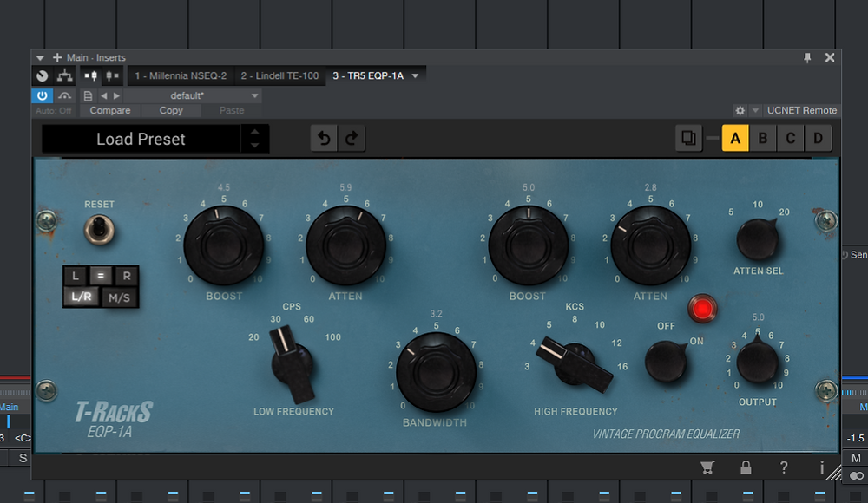Click the OUTPUT knob
The width and height of the screenshot is (868, 503).
tap(757, 363)
